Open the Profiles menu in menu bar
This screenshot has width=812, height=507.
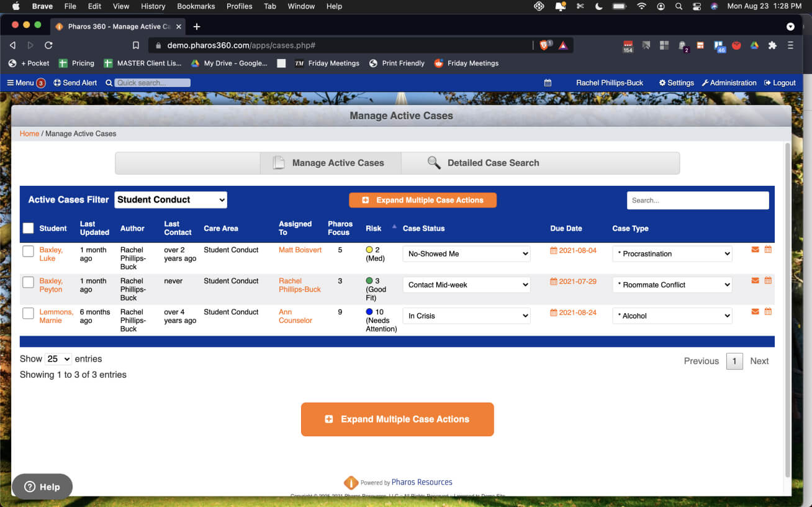[239, 6]
